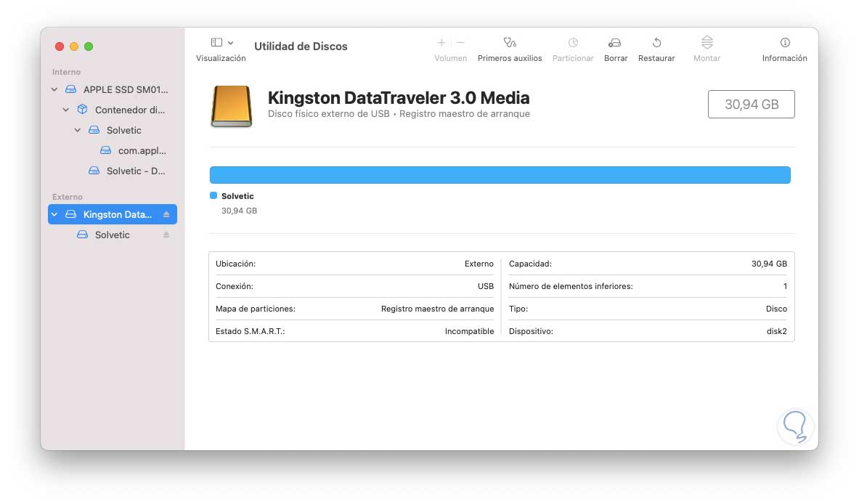The height and width of the screenshot is (504, 859).
Task: Click the Restaurar circular arrow icon
Action: click(656, 42)
